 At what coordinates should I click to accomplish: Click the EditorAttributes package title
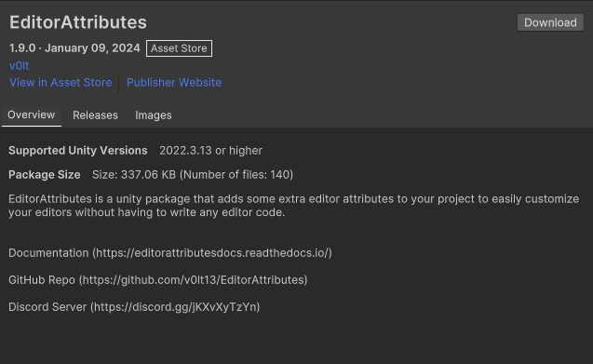78,22
